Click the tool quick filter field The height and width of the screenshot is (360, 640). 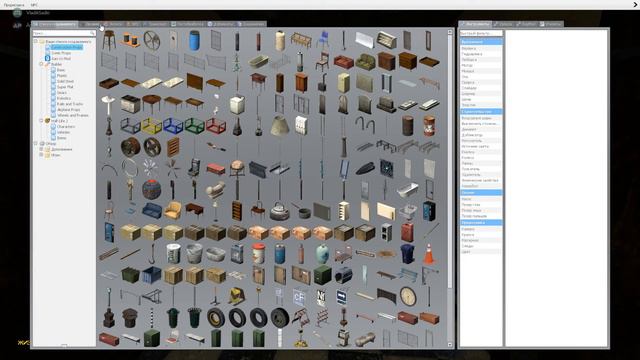[481, 33]
